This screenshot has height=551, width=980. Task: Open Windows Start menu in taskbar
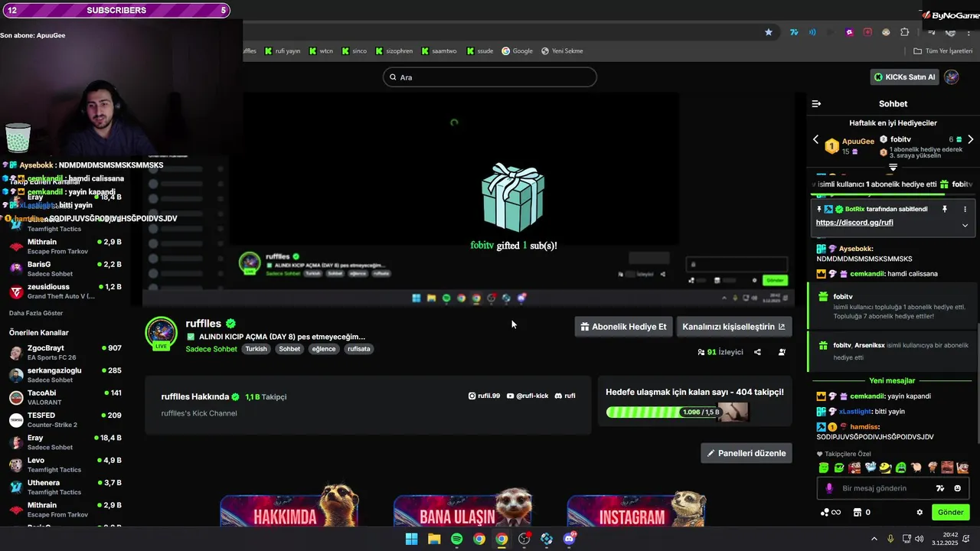tap(412, 539)
